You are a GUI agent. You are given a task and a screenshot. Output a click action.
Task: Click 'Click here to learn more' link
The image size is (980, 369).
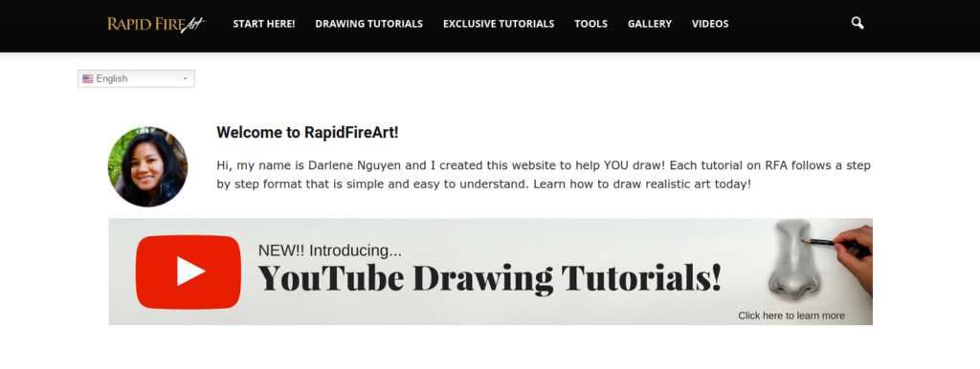[791, 315]
